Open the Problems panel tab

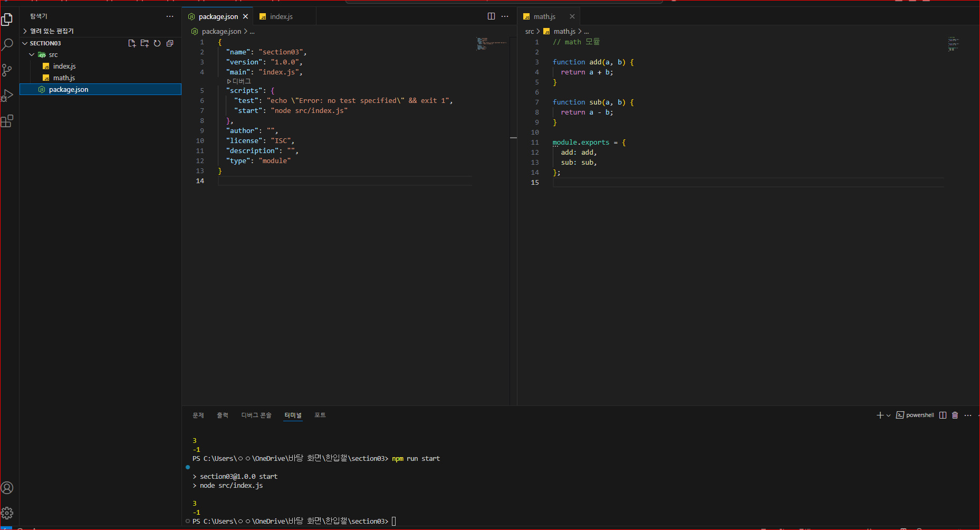pyautogui.click(x=198, y=415)
